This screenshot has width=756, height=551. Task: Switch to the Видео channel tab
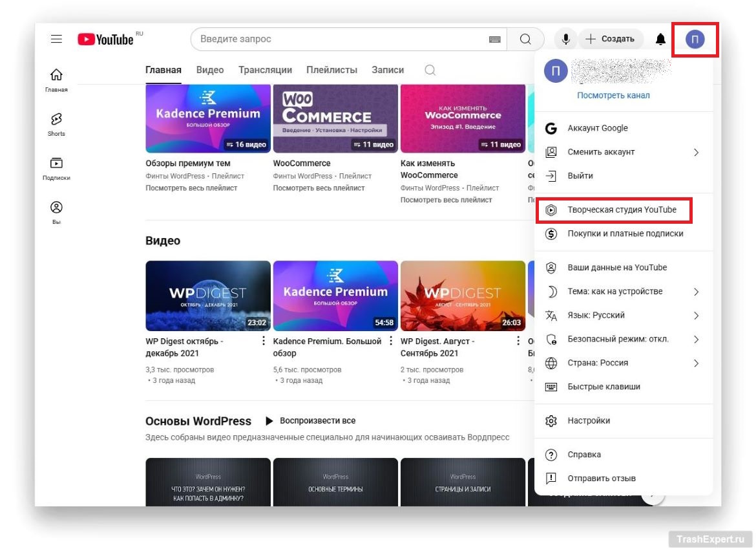pos(210,70)
